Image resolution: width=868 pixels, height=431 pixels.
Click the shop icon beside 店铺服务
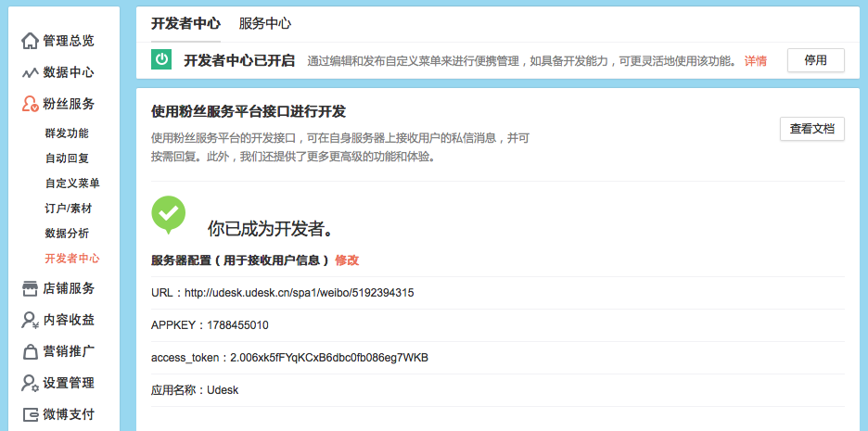tap(31, 288)
